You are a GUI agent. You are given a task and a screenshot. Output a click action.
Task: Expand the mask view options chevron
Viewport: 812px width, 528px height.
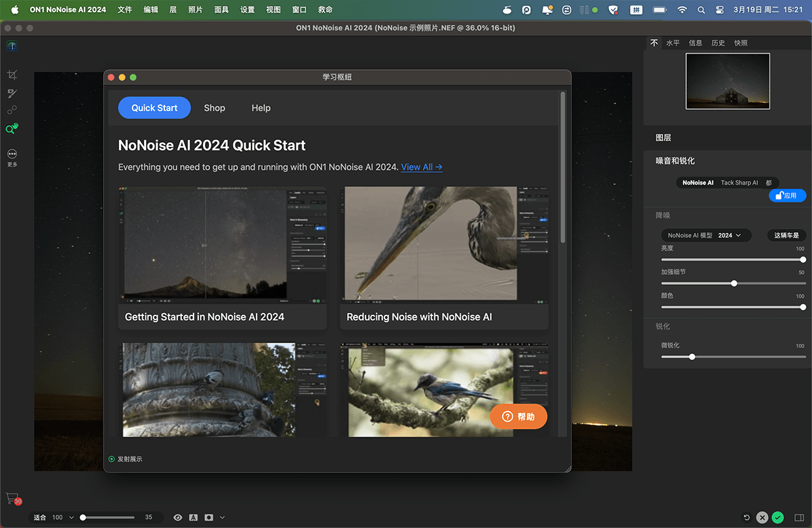(223, 517)
